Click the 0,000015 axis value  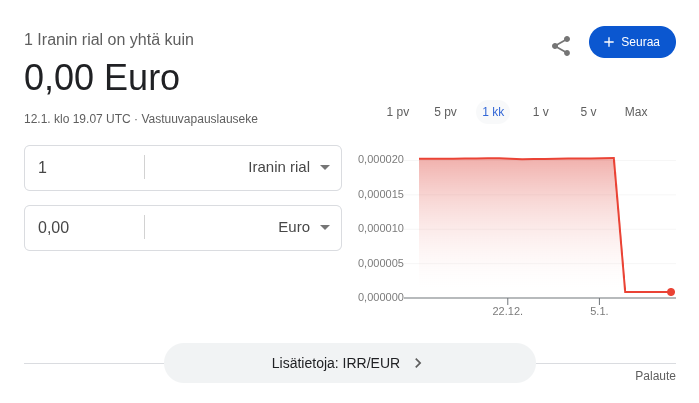coord(381,194)
